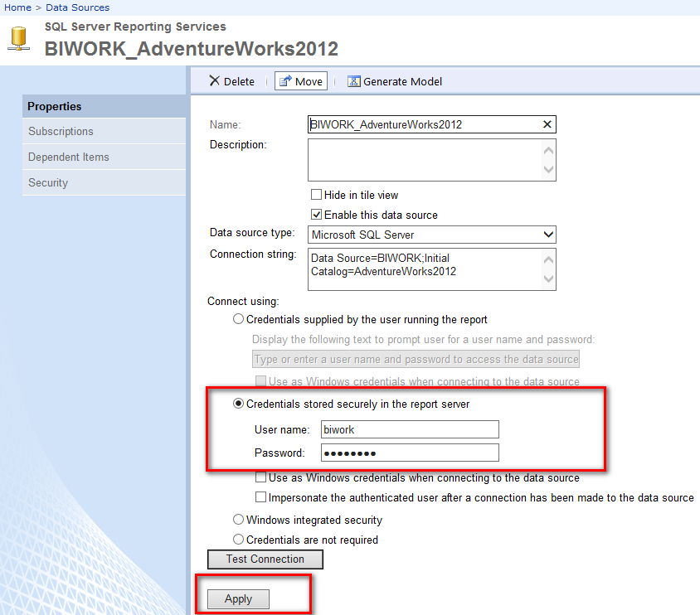Screen dimensions: 700x615
Task: Click the Move folder icon
Action: [285, 80]
